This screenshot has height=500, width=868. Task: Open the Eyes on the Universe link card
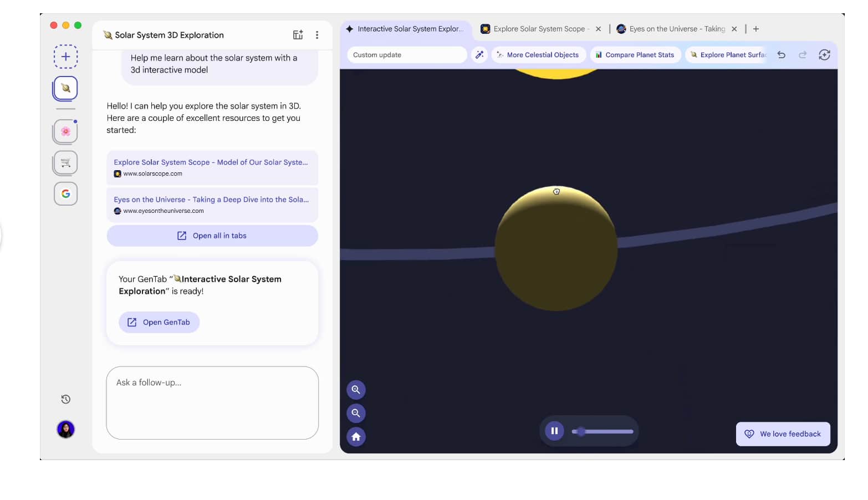point(212,205)
